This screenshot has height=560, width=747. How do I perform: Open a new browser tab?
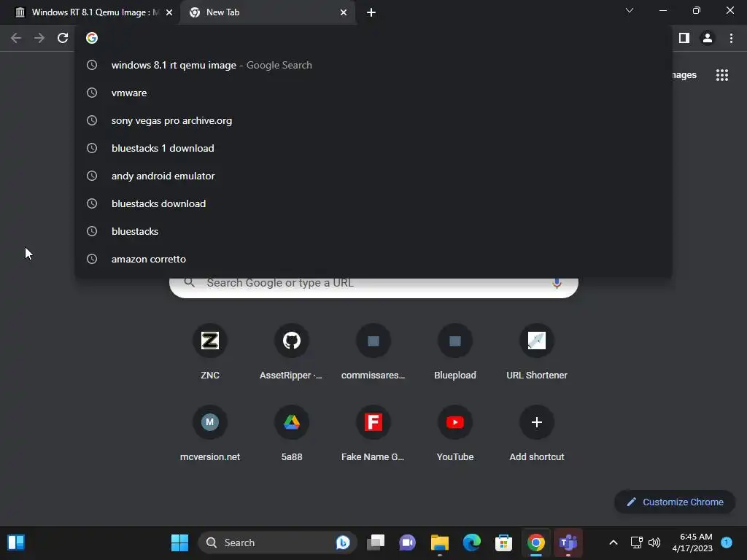pos(371,12)
